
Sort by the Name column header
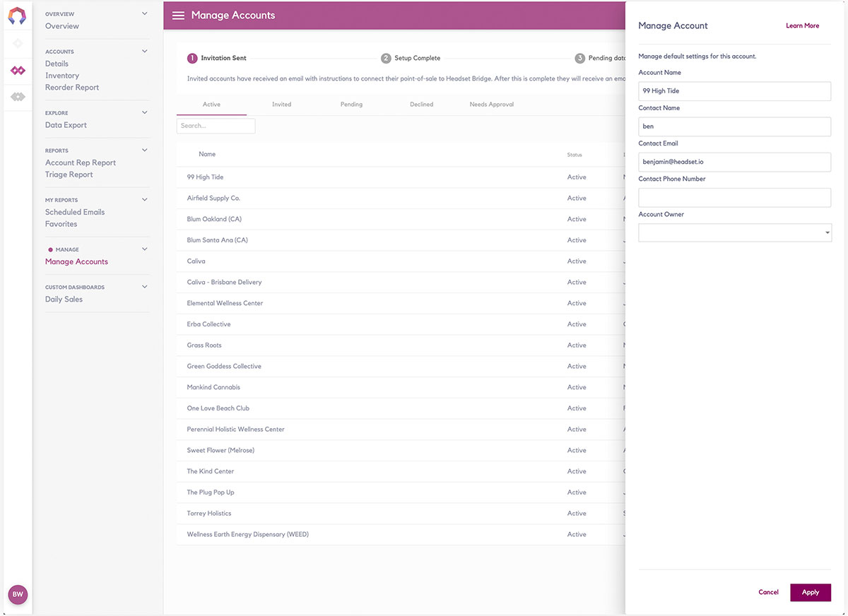click(x=207, y=154)
